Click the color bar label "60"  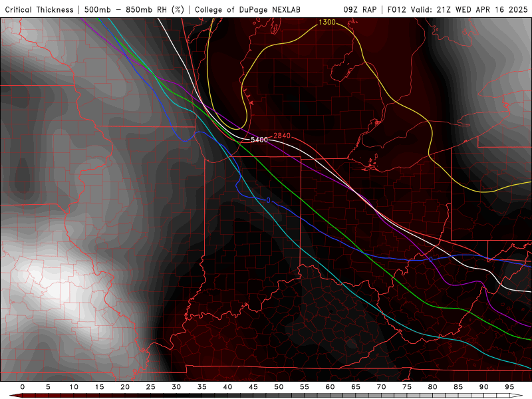point(330,387)
